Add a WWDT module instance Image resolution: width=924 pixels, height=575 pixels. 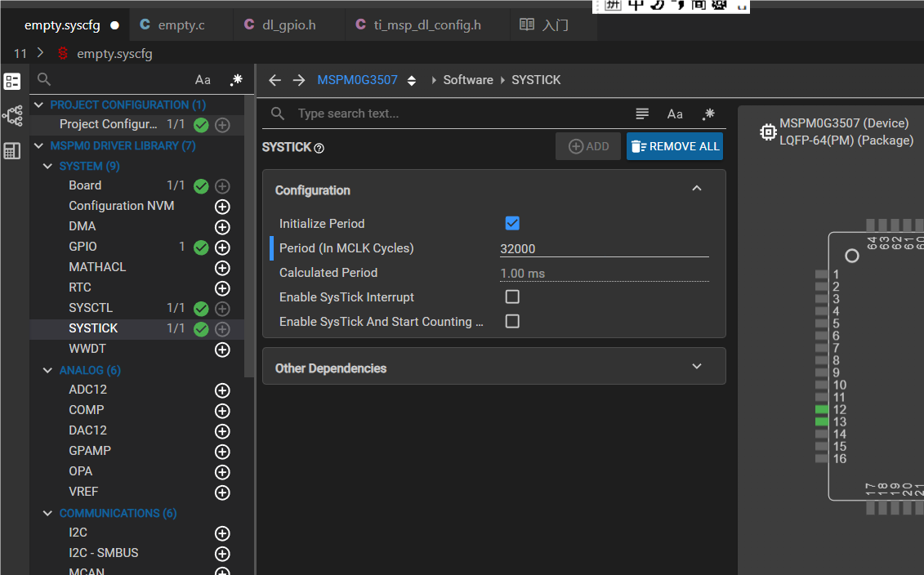coord(222,350)
